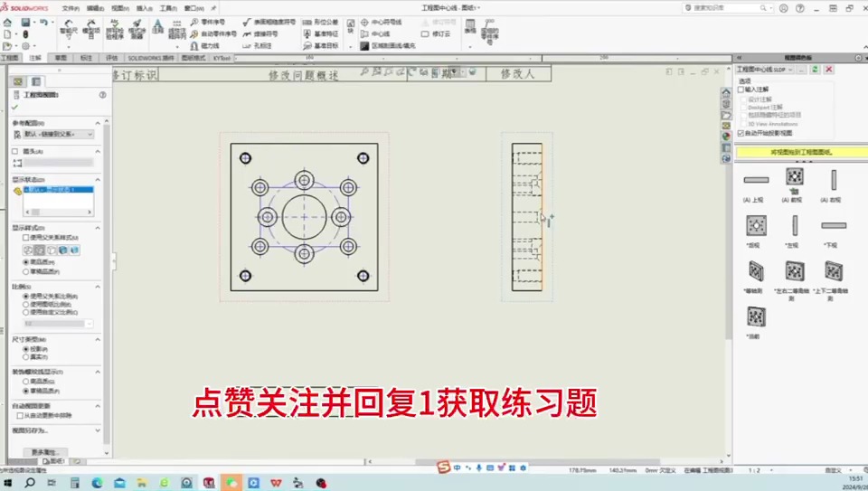Choose Use sheet scale (使用图纸比例) radio

tap(26, 305)
